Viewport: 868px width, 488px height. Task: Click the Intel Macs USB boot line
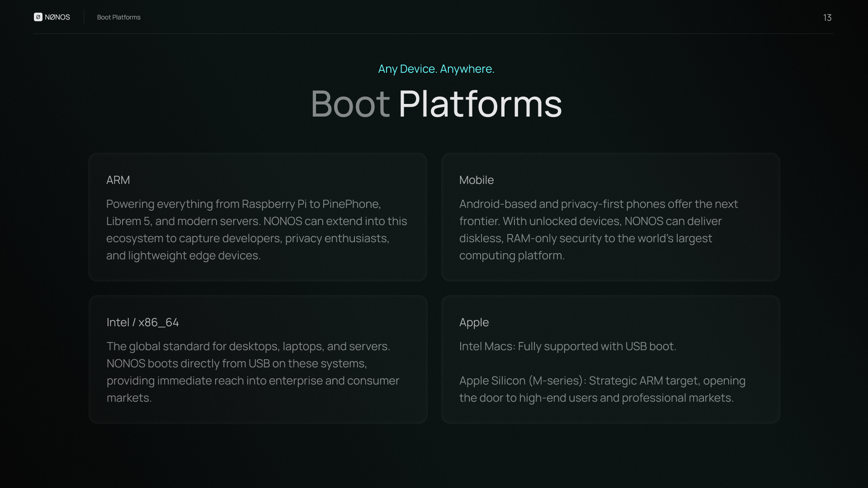[x=567, y=346]
